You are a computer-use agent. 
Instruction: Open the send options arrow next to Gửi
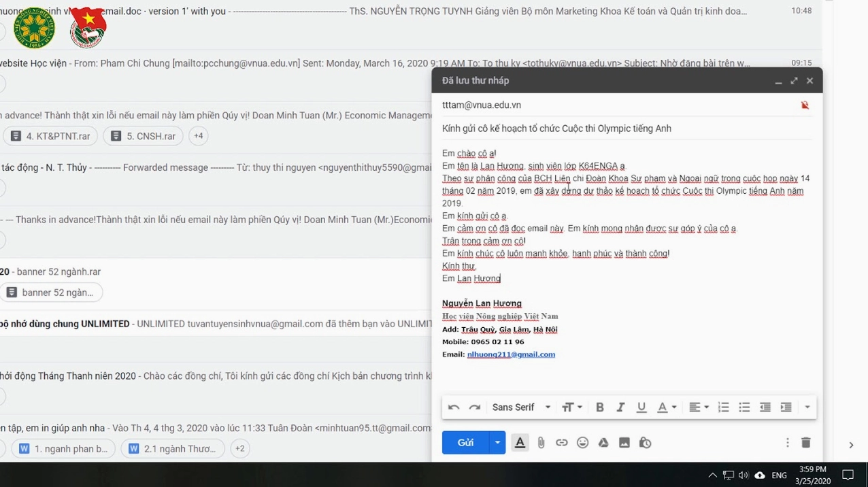point(497,443)
